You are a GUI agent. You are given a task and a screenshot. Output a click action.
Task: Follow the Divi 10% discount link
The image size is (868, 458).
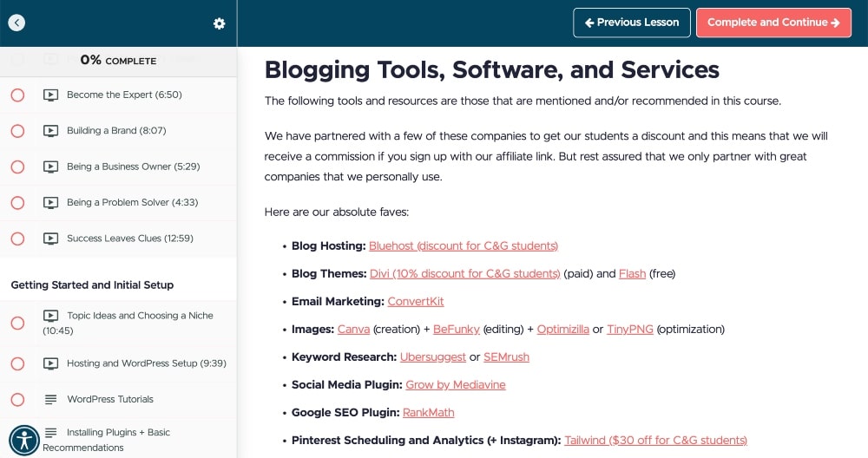tap(465, 274)
